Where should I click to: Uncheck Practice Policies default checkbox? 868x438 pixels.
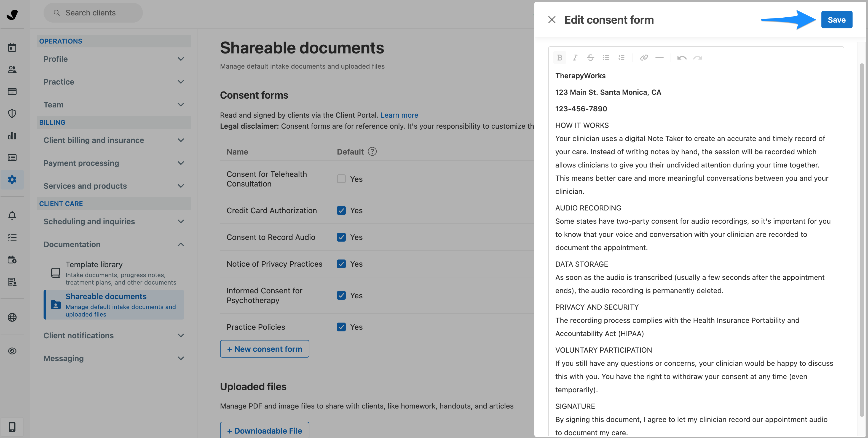click(x=341, y=327)
